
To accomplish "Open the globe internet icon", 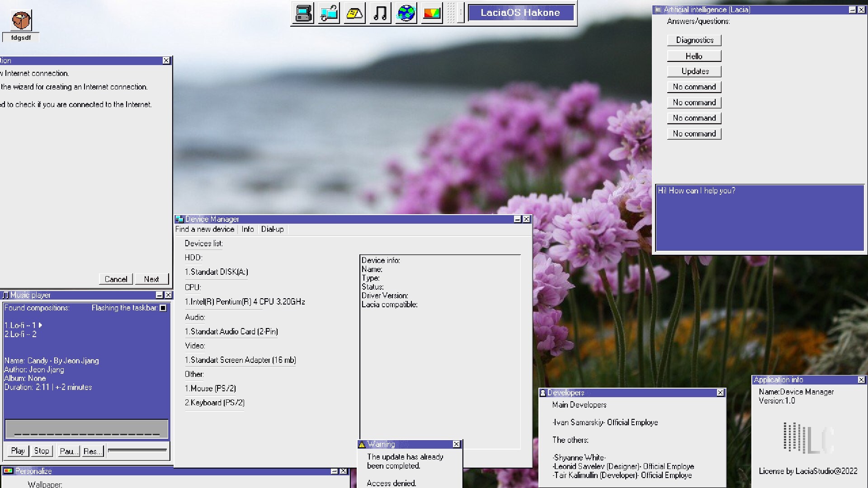I will (406, 13).
